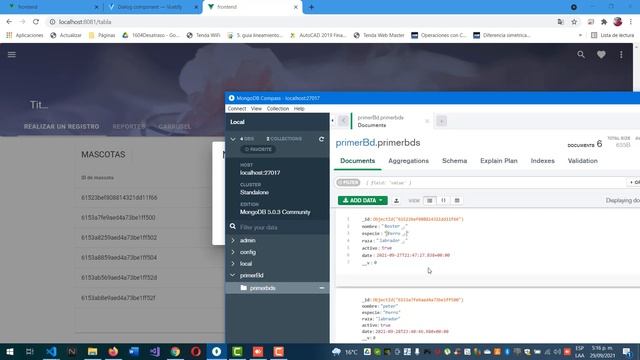Click the search icon in the web app header
Screen dimensions: 640x360
pyautogui.click(x=581, y=54)
